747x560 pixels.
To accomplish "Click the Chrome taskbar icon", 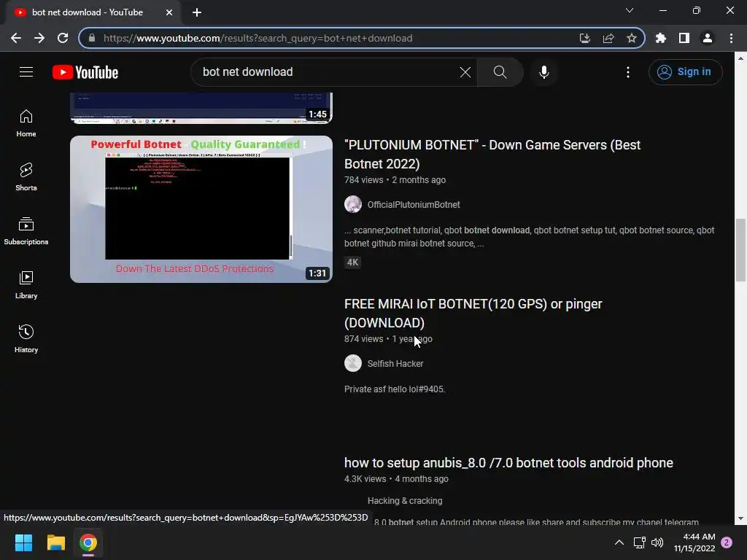I will pos(88,542).
